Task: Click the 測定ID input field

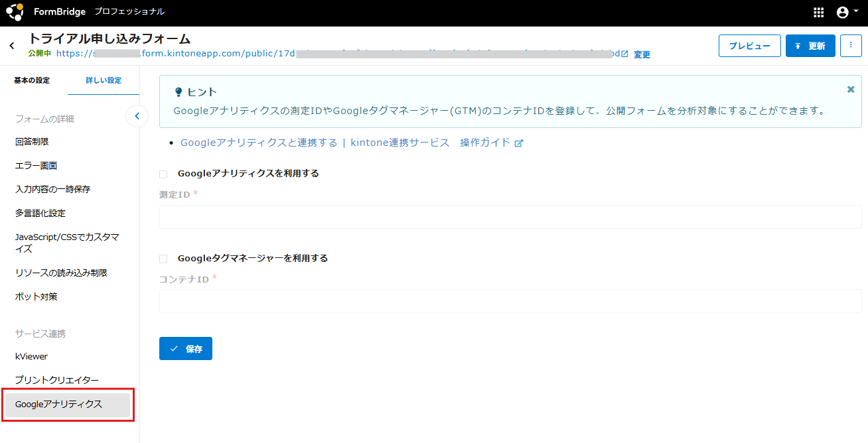Action: tap(510, 217)
